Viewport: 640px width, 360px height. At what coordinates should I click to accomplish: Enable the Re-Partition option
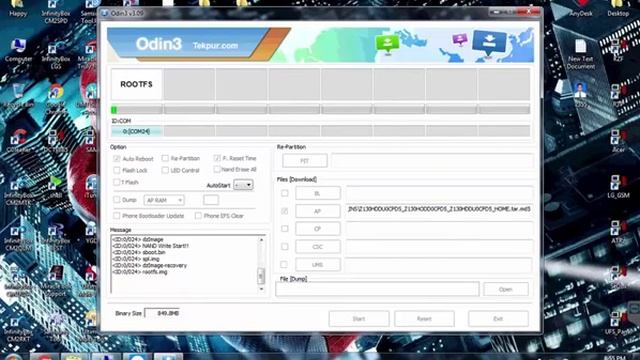click(x=165, y=158)
